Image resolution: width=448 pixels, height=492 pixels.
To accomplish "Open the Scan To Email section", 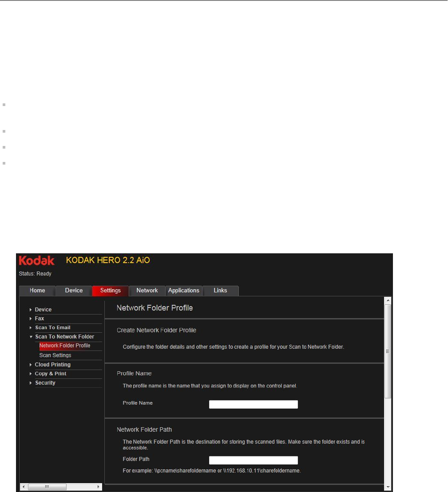I will pyautogui.click(x=52, y=327).
